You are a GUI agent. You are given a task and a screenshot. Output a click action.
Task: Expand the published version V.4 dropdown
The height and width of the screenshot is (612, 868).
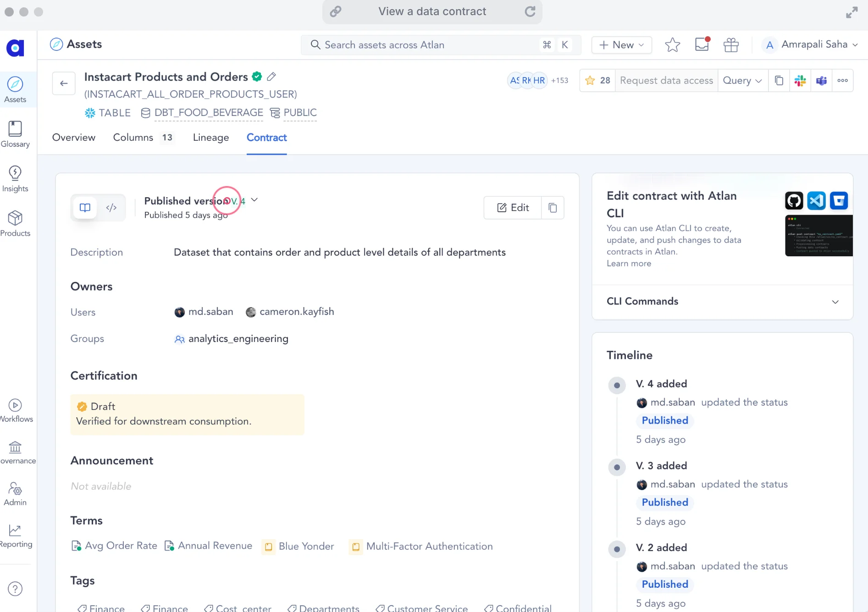(254, 200)
